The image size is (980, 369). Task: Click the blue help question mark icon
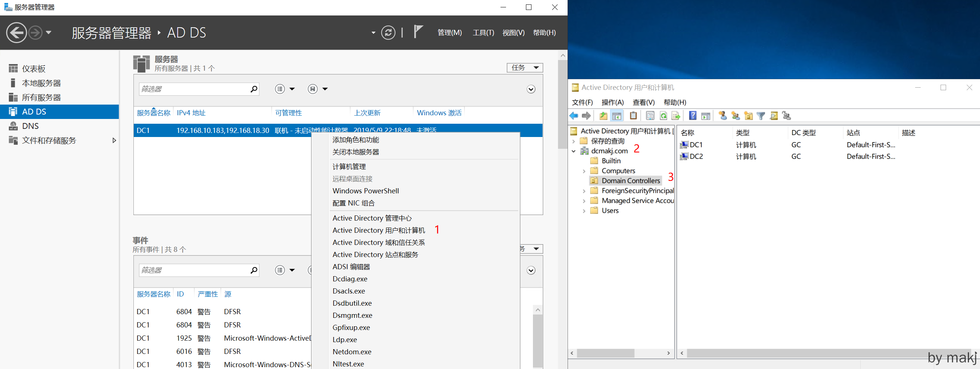[693, 116]
